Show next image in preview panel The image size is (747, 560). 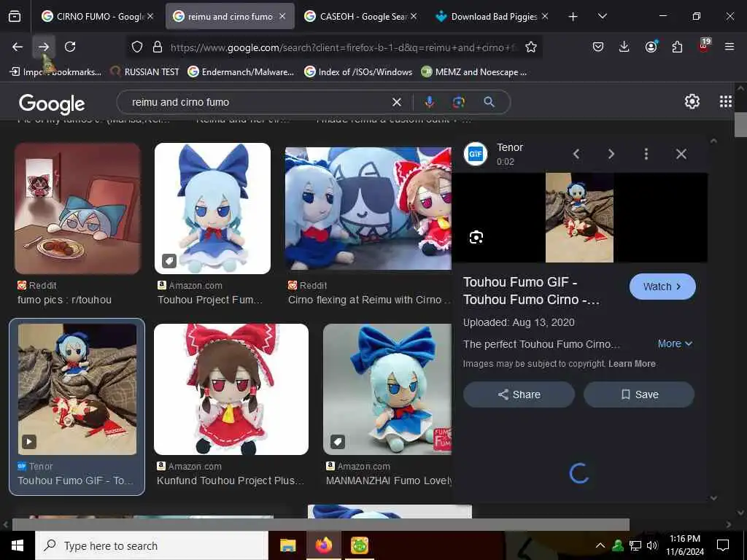(611, 154)
